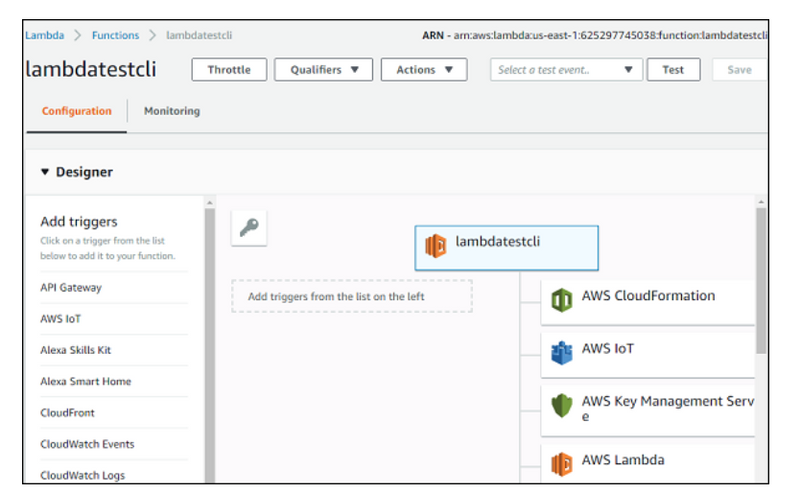Screen dimensions: 800x492
Task: Click lambdatestcli breadcrumb text
Action: 199,35
